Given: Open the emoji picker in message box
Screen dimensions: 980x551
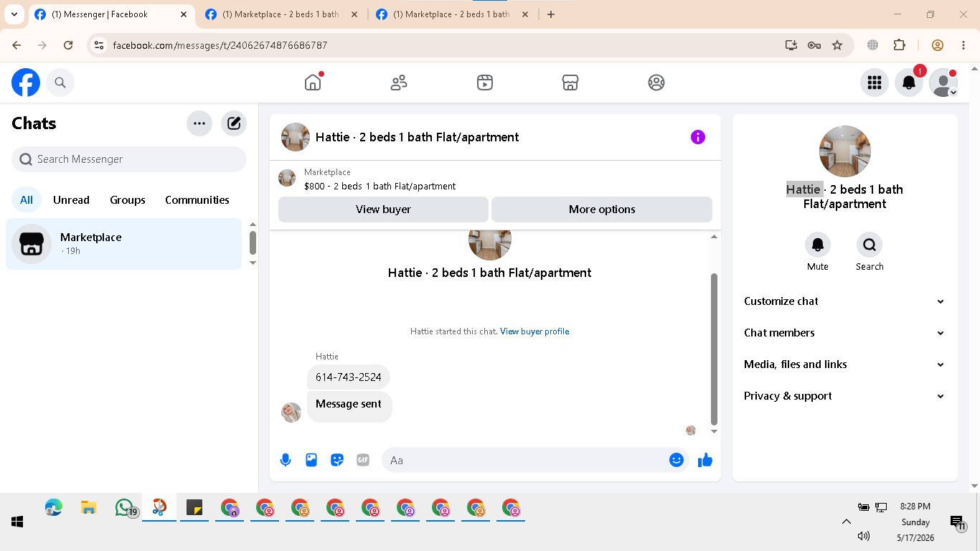Looking at the screenshot, I should 677,461.
